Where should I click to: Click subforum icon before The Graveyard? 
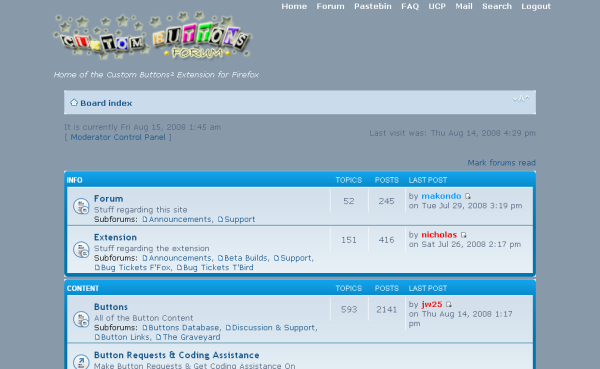pyautogui.click(x=158, y=337)
